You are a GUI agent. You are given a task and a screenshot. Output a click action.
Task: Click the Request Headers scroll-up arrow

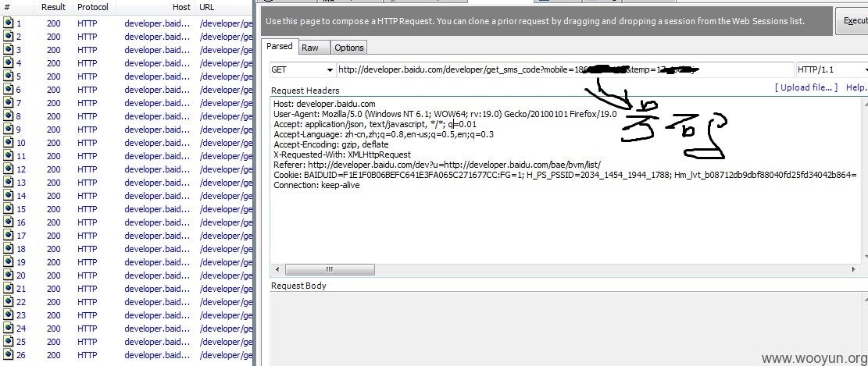[865, 103]
